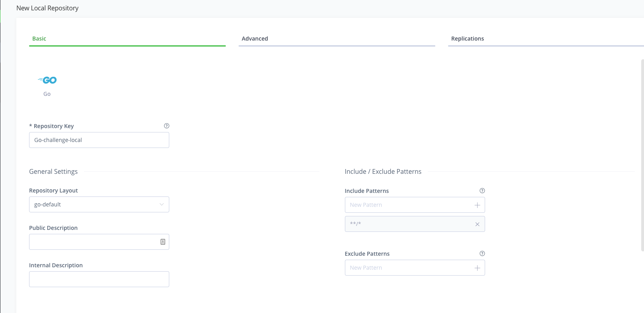This screenshot has height=313, width=644.
Task: Click into Public Description input
Action: [x=94, y=242]
